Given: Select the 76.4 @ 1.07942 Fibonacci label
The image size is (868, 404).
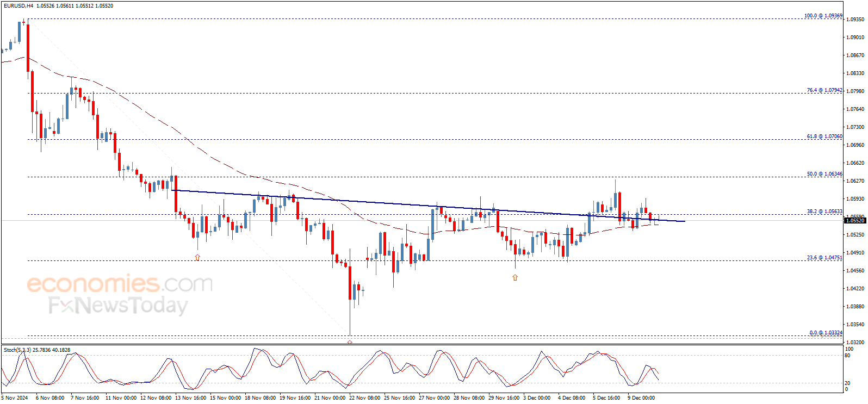Looking at the screenshot, I should tap(824, 90).
